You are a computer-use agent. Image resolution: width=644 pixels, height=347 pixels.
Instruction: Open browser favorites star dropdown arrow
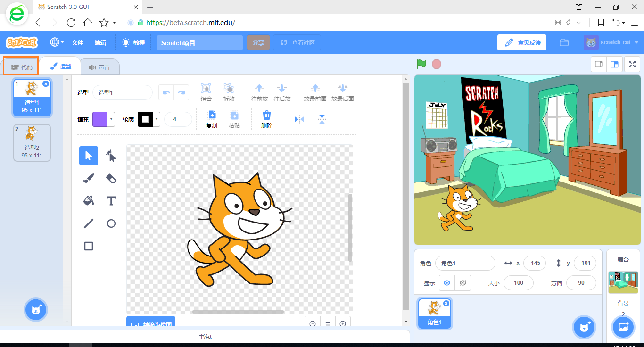click(x=114, y=23)
